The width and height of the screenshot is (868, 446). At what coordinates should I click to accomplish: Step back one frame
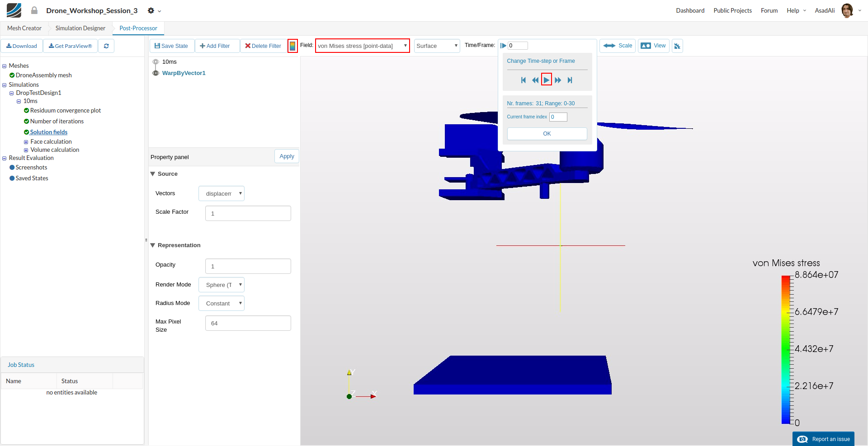pyautogui.click(x=535, y=80)
